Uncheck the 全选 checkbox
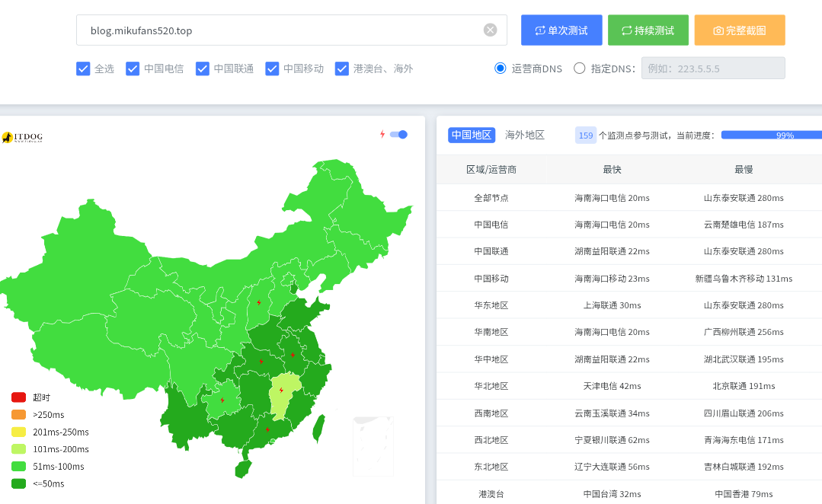Image resolution: width=822 pixels, height=504 pixels. (x=83, y=68)
